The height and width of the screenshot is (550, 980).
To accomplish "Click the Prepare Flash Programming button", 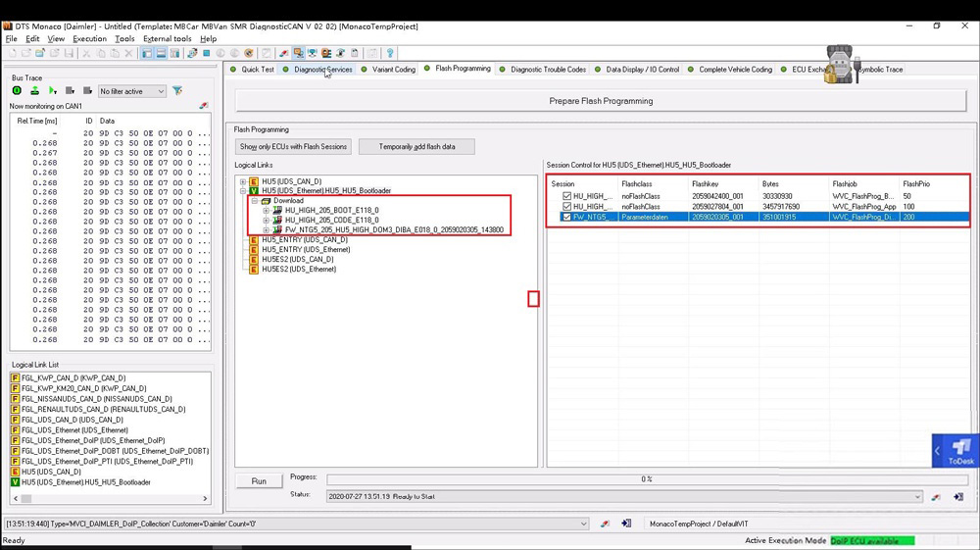I will [601, 101].
